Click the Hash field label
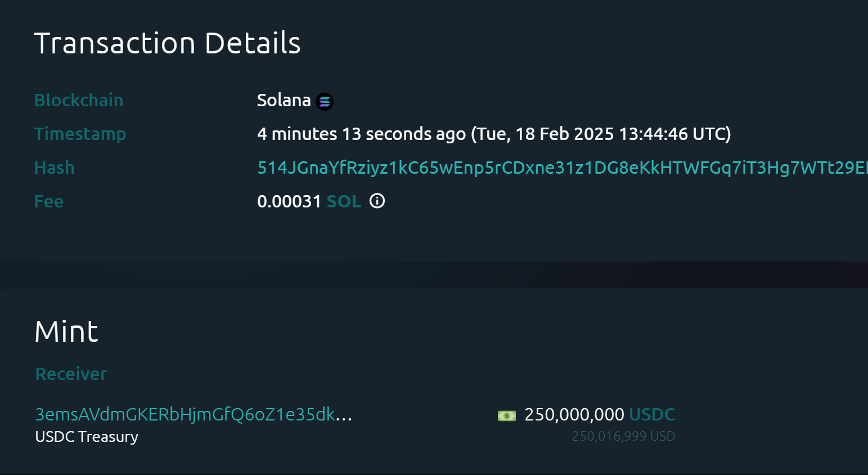Screen dimensions: 868x475 click(54, 167)
